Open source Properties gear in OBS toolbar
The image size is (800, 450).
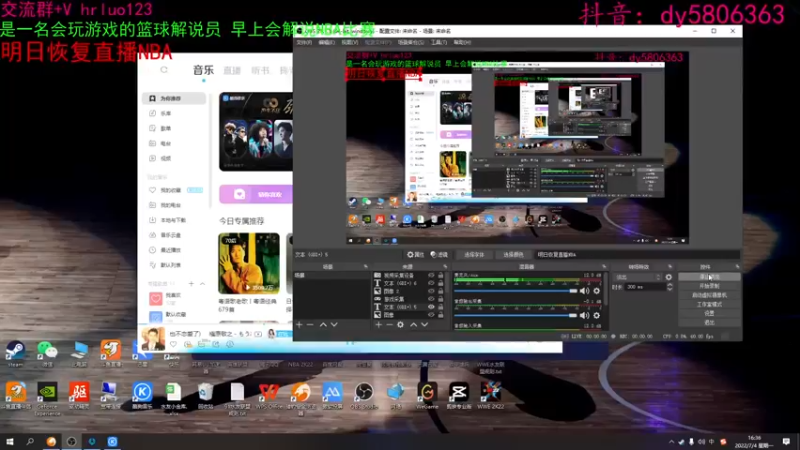pyautogui.click(x=415, y=254)
